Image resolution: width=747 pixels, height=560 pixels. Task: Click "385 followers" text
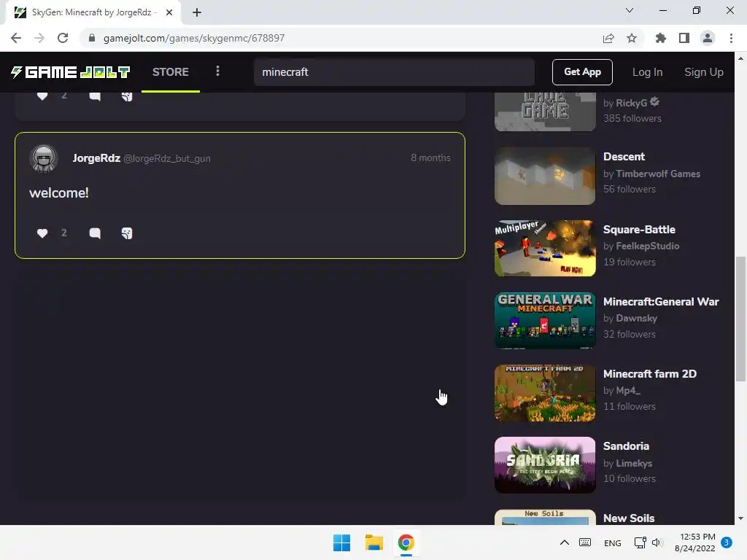point(632,119)
